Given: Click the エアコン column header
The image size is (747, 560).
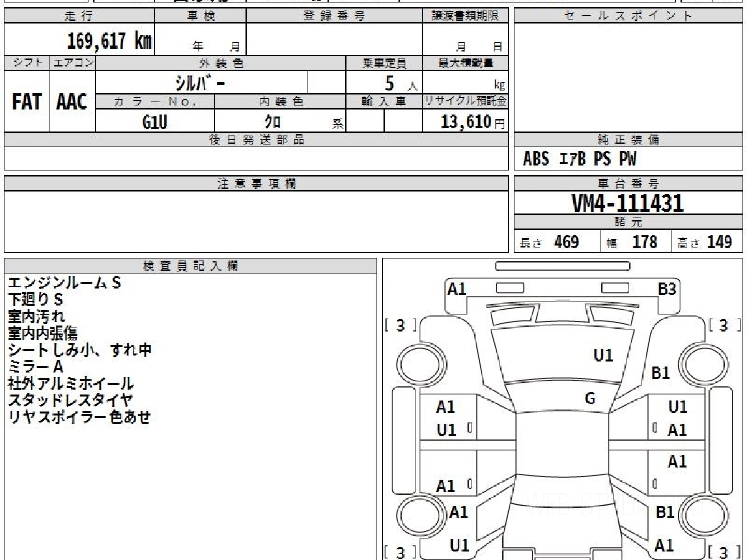Looking at the screenshot, I should pos(73,63).
